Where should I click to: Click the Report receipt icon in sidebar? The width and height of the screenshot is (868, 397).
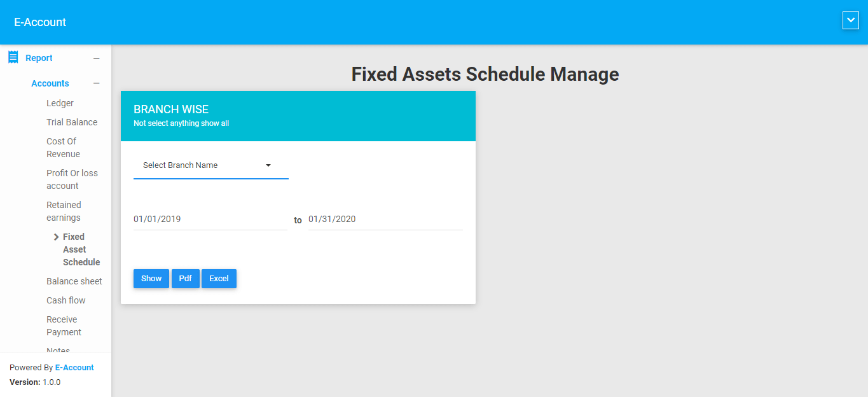pos(13,57)
